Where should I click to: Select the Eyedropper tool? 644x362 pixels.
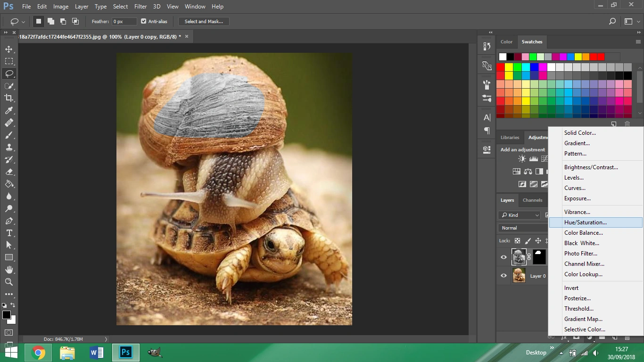click(x=9, y=110)
